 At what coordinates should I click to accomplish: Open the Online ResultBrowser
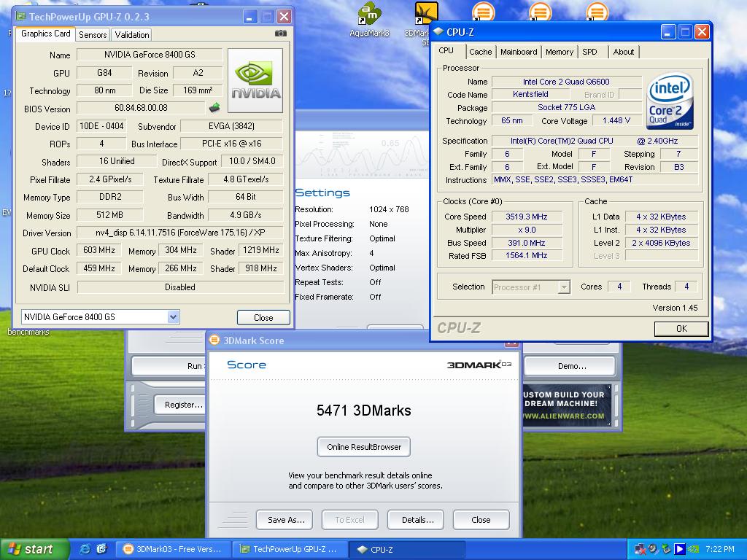[x=364, y=447]
